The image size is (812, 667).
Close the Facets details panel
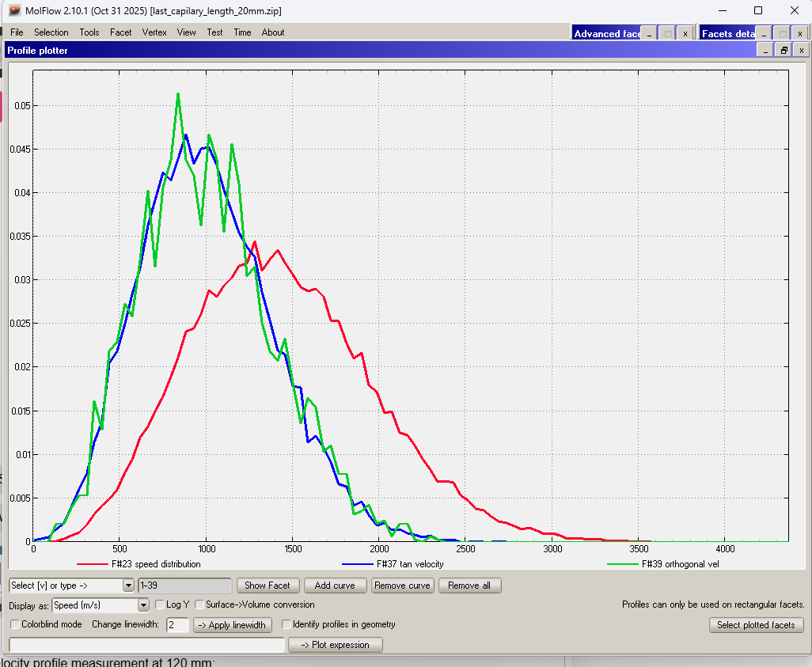800,33
